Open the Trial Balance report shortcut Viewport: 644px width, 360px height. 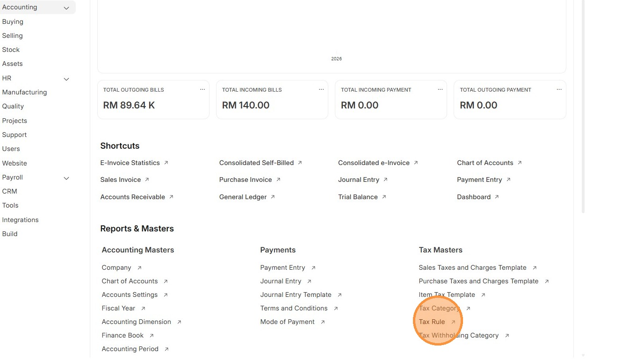pos(358,197)
